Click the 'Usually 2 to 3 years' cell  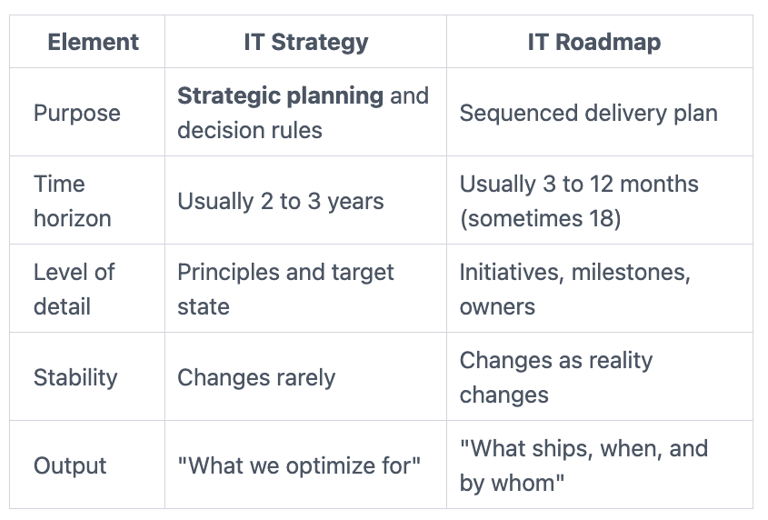pyautogui.click(x=280, y=201)
